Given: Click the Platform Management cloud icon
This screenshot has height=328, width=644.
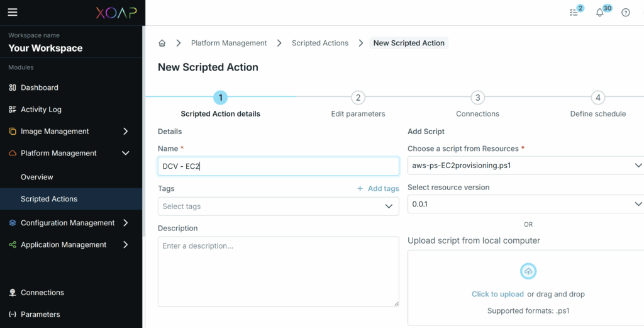Looking at the screenshot, I should (x=13, y=153).
